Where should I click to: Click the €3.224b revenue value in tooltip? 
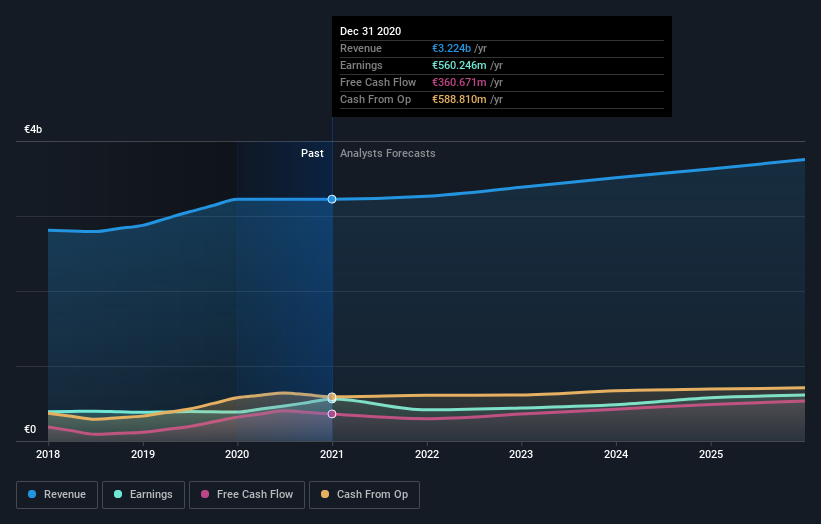(451, 48)
